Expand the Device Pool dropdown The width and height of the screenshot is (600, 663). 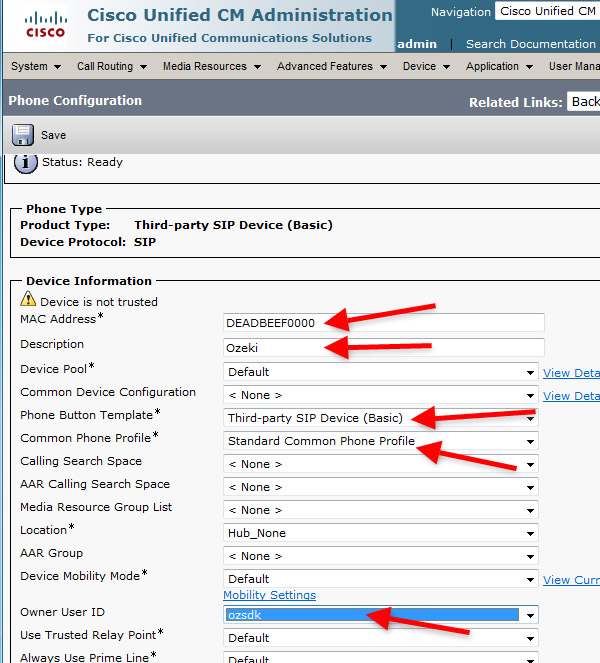(x=381, y=372)
